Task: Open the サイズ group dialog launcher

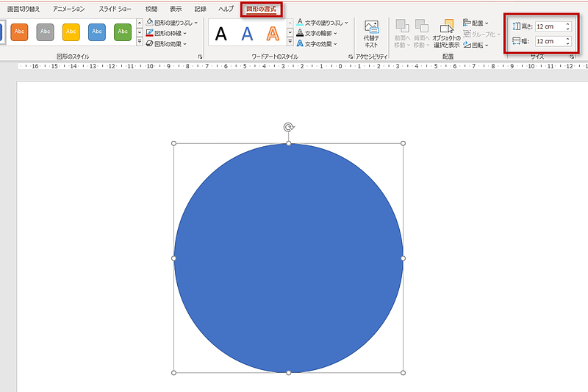Action: click(572, 57)
